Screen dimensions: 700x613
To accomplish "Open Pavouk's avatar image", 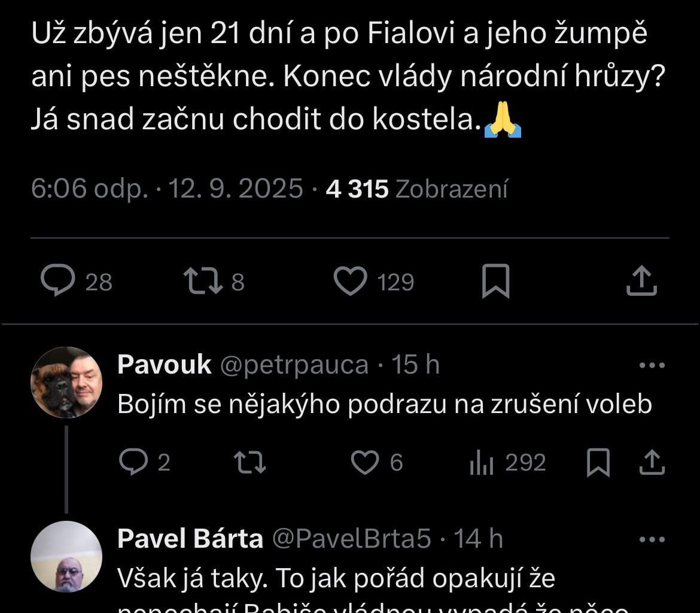I will coord(66,381).
